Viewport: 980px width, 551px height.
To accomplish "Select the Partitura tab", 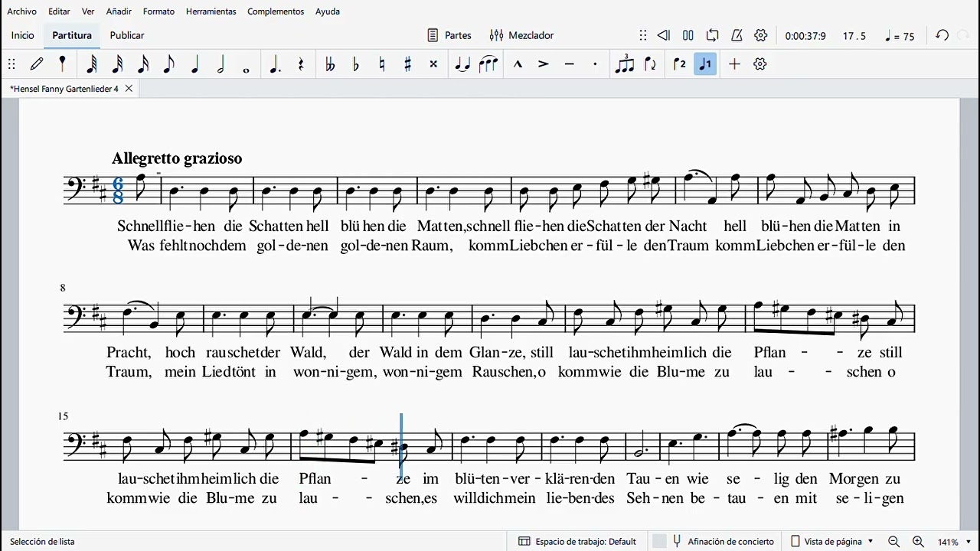I will 72,35.
